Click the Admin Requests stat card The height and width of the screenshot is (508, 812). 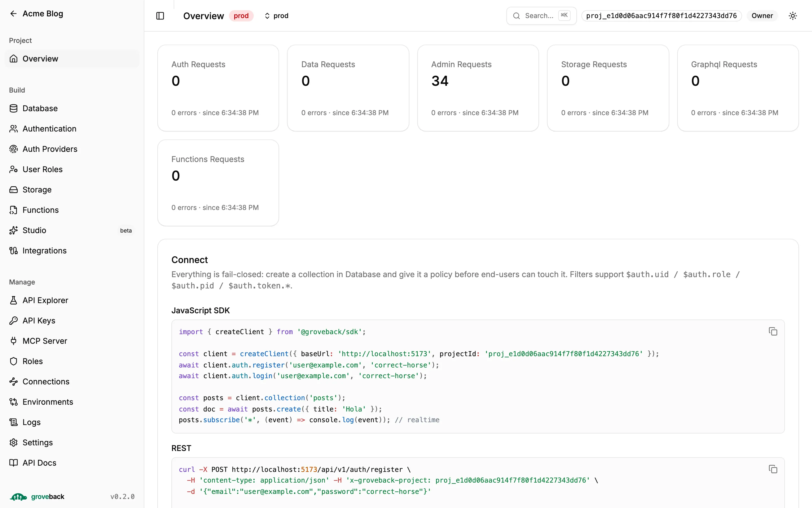478,88
